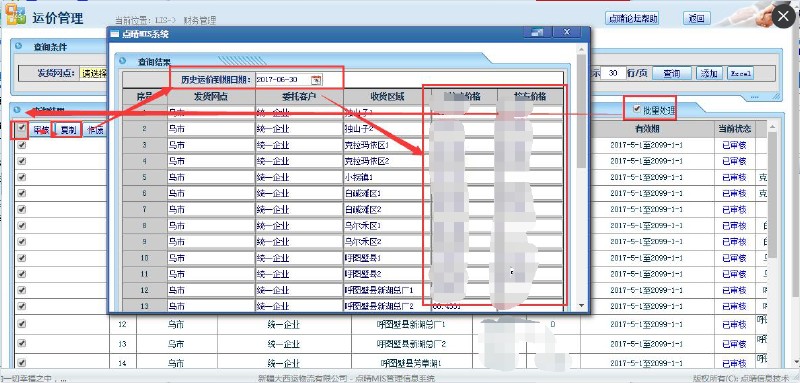
Task: Click the 返回 button
Action: click(x=696, y=18)
